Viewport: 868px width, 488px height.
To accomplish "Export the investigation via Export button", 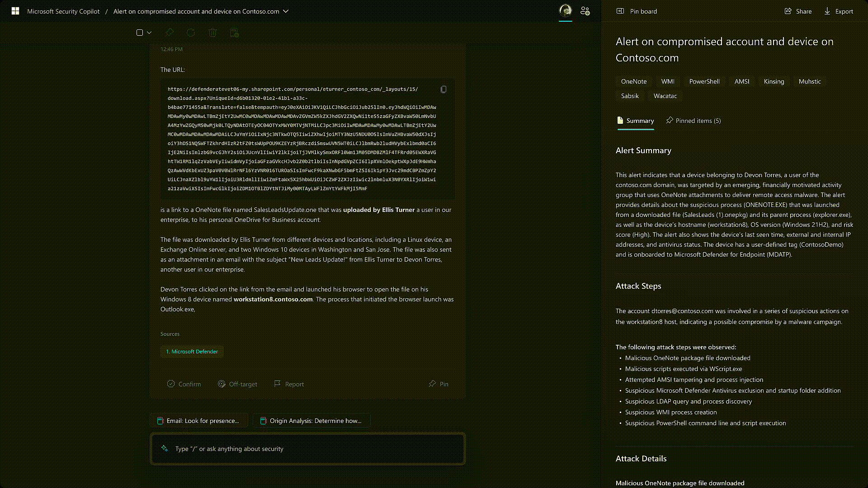I will [839, 11].
